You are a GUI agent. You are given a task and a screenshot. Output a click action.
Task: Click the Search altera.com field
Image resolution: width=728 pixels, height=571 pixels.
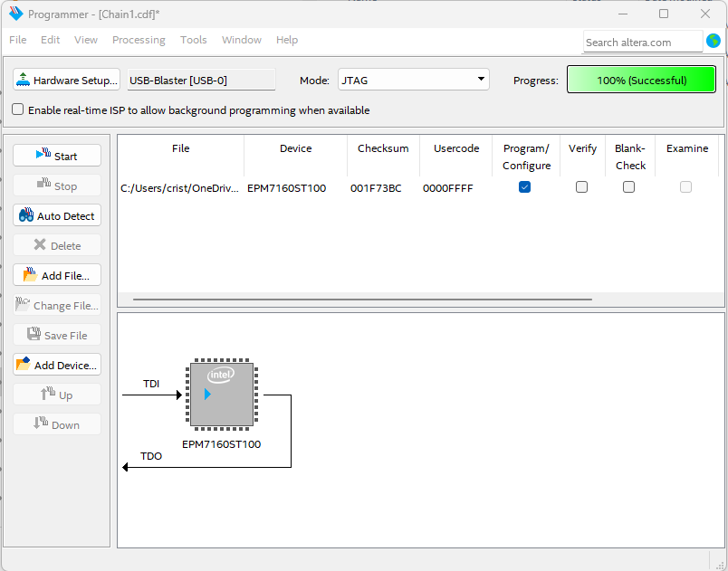coord(642,42)
